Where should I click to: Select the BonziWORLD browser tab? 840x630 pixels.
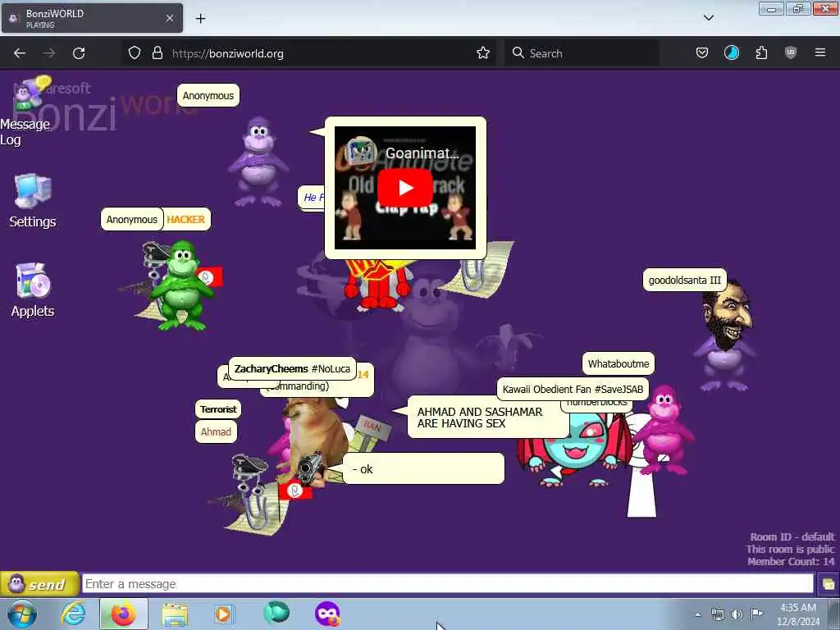[x=92, y=18]
